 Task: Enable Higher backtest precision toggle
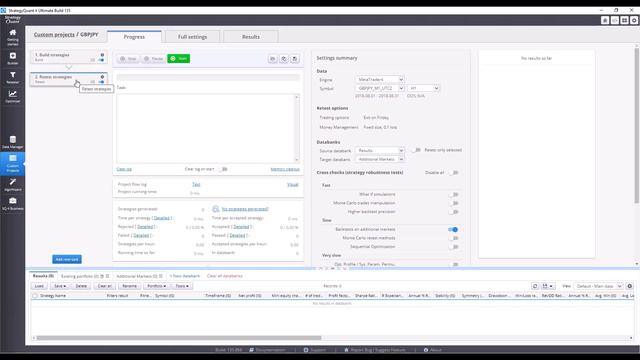(x=453, y=212)
